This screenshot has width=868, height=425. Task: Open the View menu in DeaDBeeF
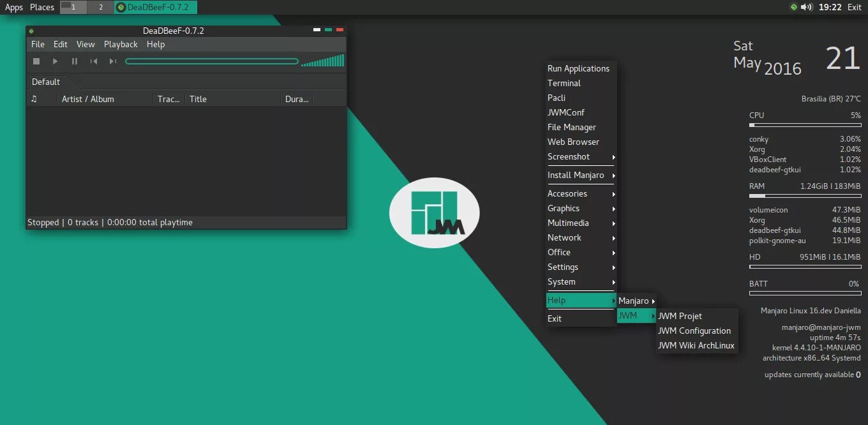point(86,44)
